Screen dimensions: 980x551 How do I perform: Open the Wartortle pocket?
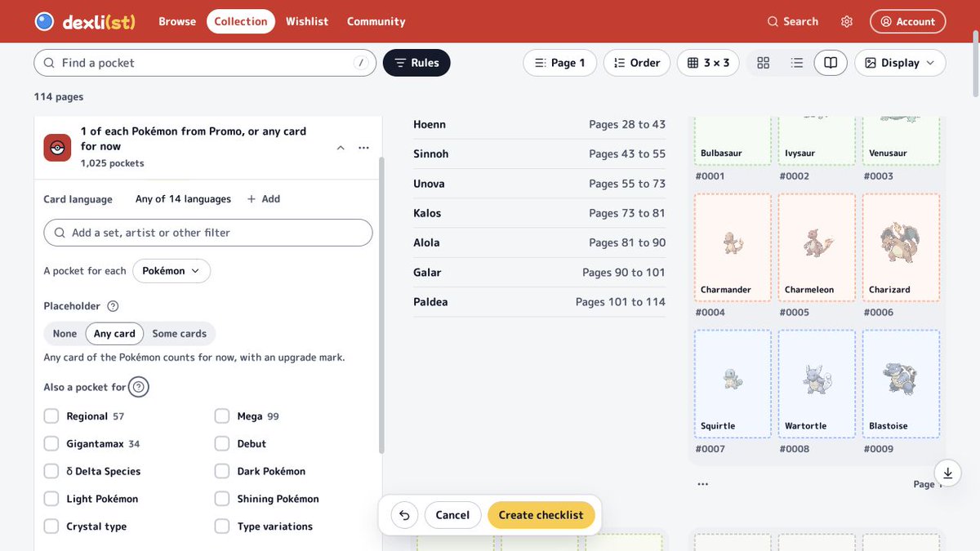coord(817,384)
